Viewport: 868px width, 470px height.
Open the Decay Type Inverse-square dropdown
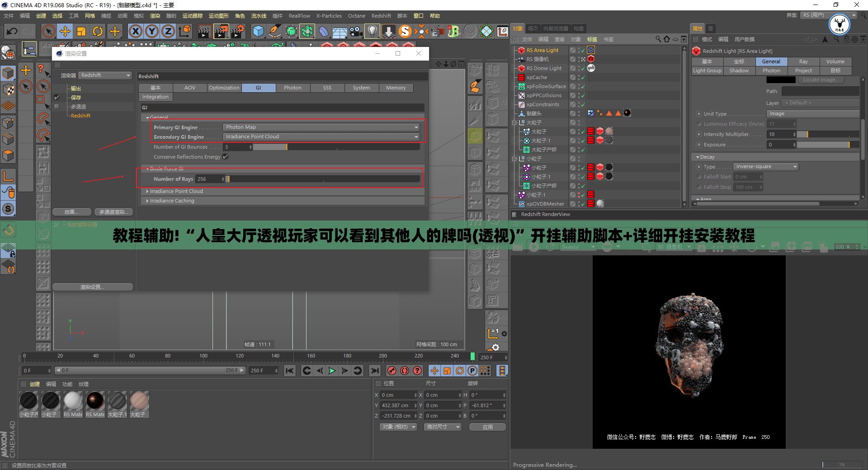coord(765,167)
